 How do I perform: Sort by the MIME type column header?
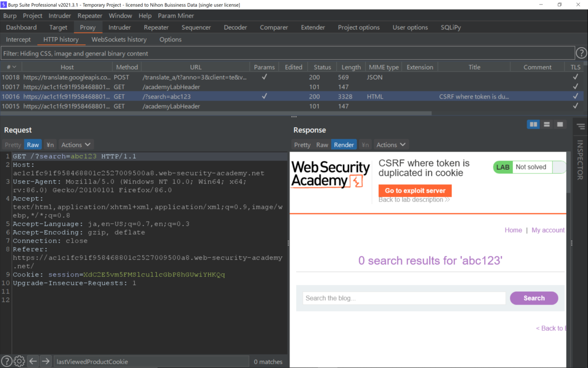pos(383,67)
